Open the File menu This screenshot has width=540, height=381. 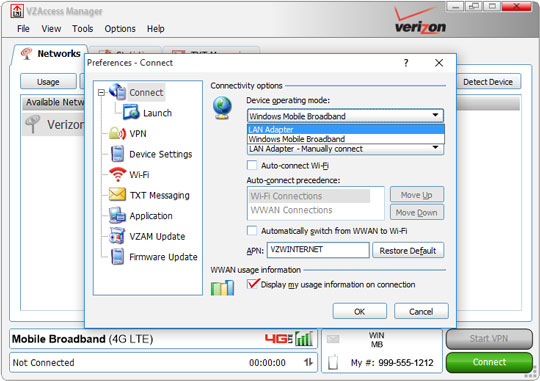click(x=23, y=29)
